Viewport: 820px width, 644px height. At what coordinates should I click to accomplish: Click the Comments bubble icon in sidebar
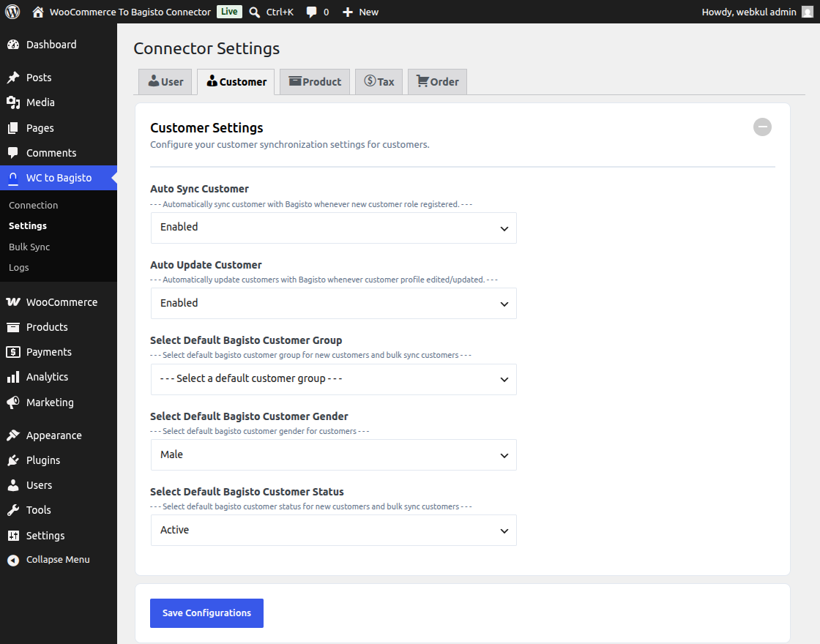[13, 153]
